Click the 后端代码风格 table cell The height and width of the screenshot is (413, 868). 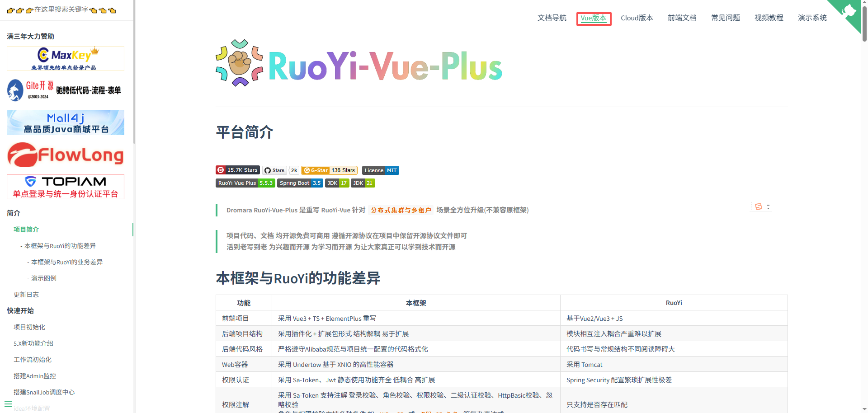click(x=244, y=349)
